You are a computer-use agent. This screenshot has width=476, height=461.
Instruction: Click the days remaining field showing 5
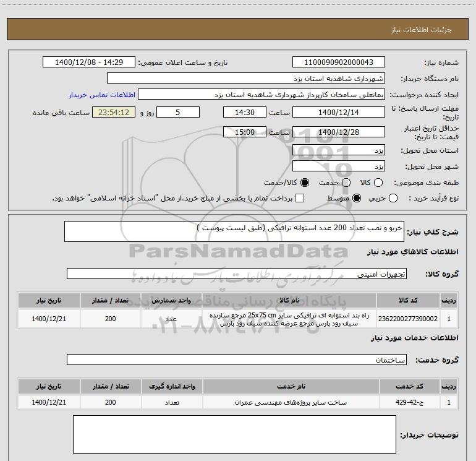[x=178, y=113]
